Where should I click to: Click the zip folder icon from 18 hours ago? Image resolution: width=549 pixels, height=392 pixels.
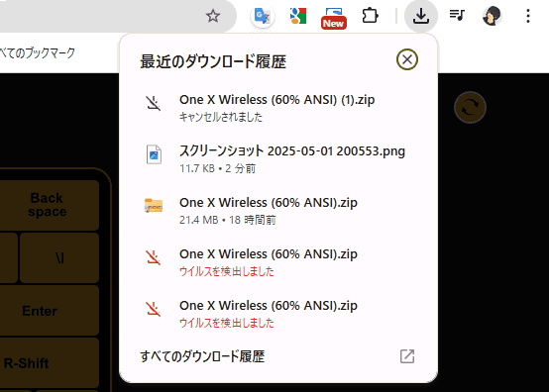pyautogui.click(x=154, y=205)
